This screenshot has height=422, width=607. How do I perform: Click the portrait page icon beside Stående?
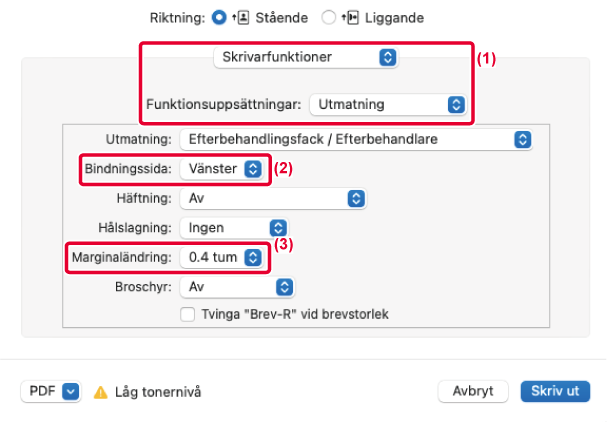243,17
